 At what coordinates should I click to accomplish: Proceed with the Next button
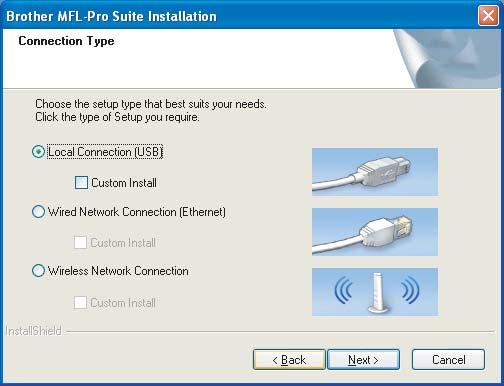(x=363, y=360)
